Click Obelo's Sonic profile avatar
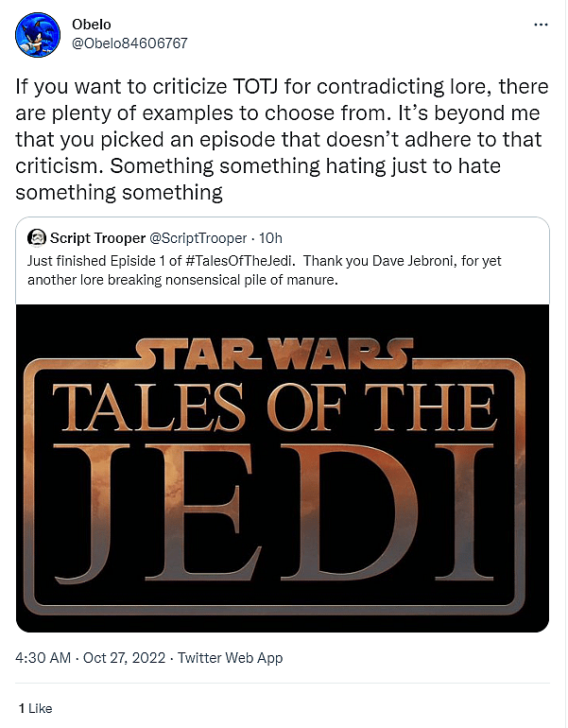Screen dimensions: 568x728 [x=39, y=36]
